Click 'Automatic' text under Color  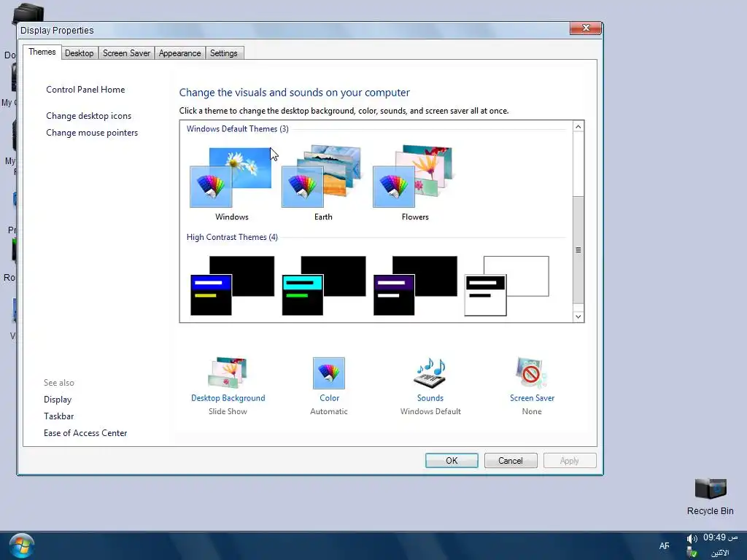point(329,411)
